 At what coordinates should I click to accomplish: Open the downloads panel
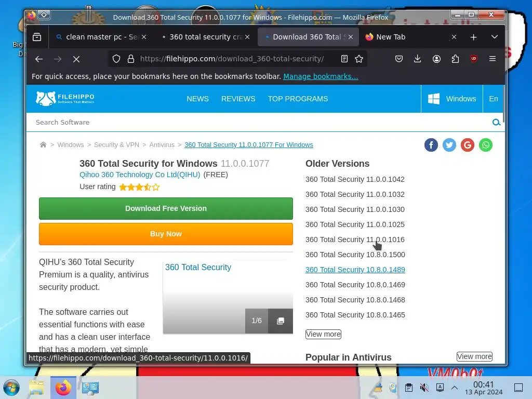click(x=418, y=59)
